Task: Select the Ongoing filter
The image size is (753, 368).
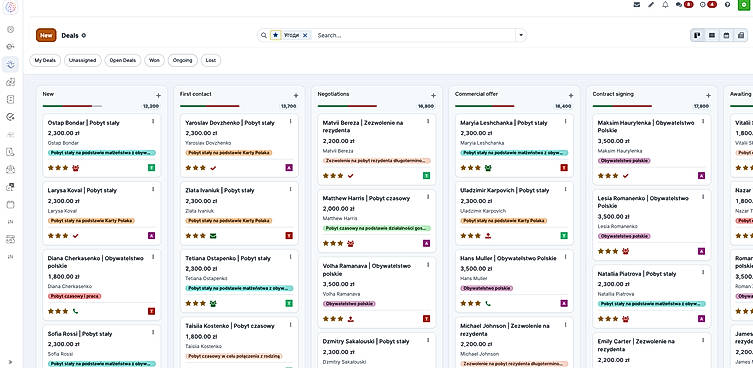Action: coord(182,61)
